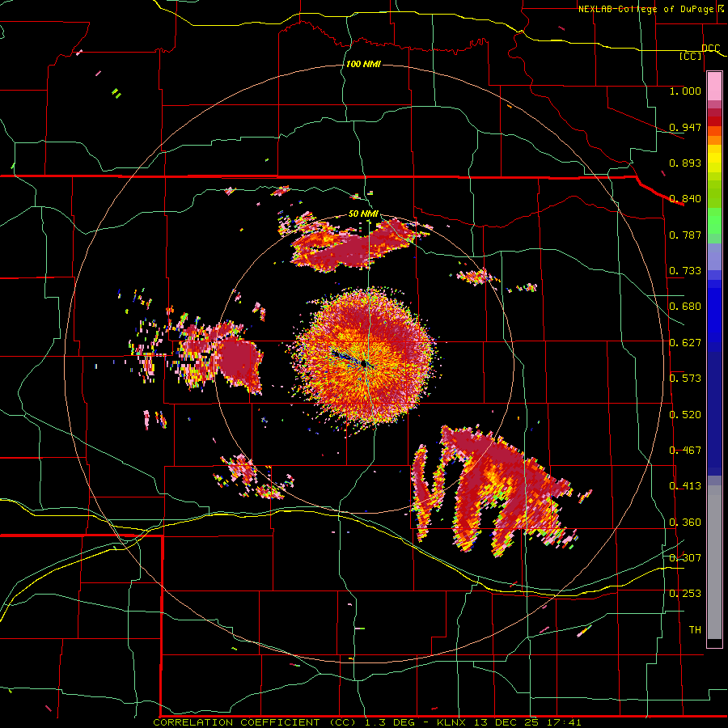Image resolution: width=728 pixels, height=728 pixels.
Task: Click the 0.253 legend value
Action: pos(685,594)
